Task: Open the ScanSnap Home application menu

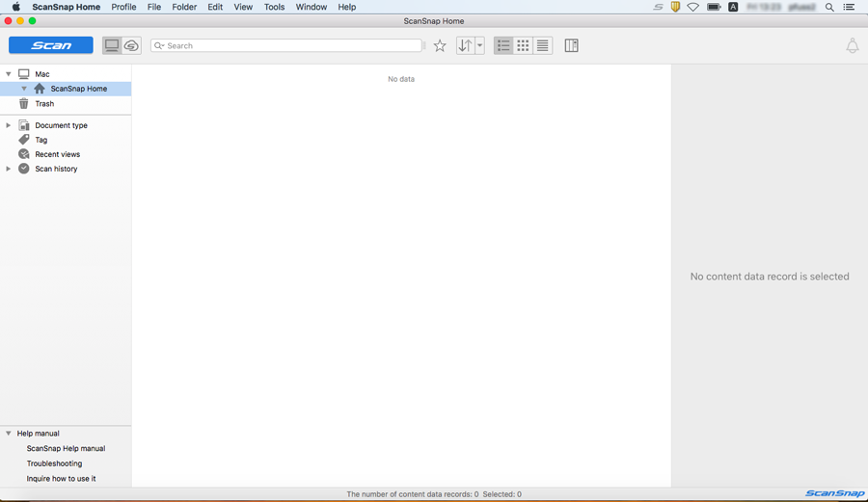Action: [66, 7]
